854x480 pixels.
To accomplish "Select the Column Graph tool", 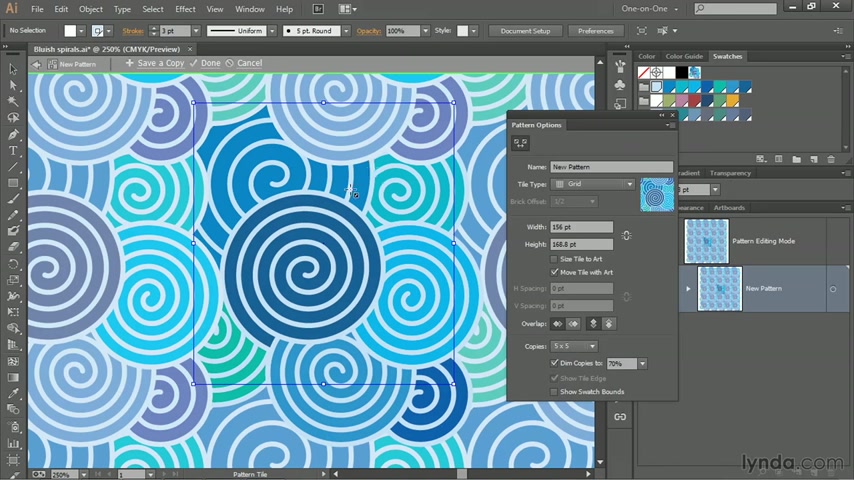I will tap(13, 443).
